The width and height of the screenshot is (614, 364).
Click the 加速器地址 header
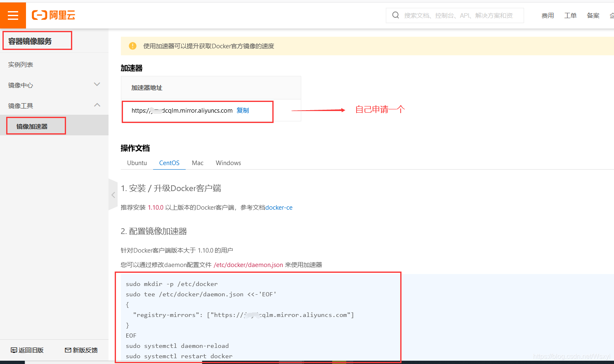[147, 87]
